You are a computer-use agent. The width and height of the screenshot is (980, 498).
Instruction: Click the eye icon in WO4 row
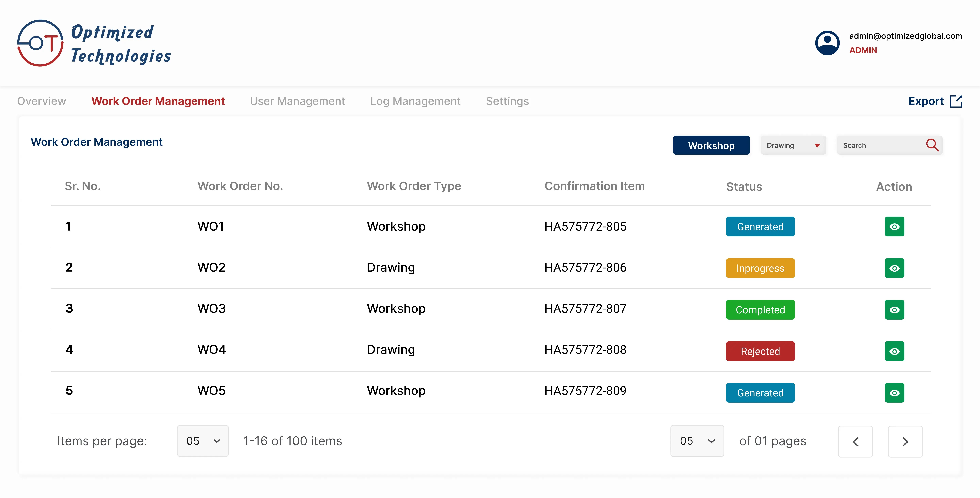coord(894,351)
